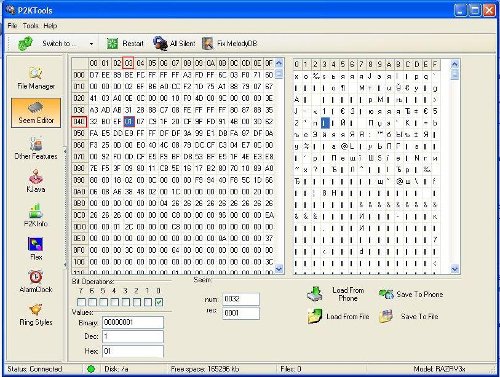Toggle bit 4 checkbox in Bit Operations
The width and height of the screenshot is (500, 377).
114,302
